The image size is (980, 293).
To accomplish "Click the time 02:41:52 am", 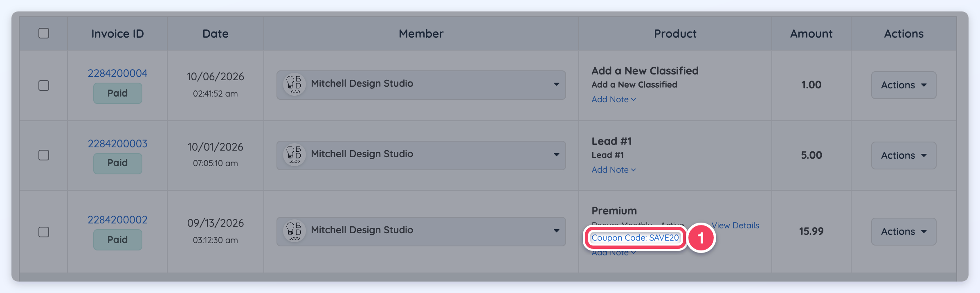I will [216, 94].
